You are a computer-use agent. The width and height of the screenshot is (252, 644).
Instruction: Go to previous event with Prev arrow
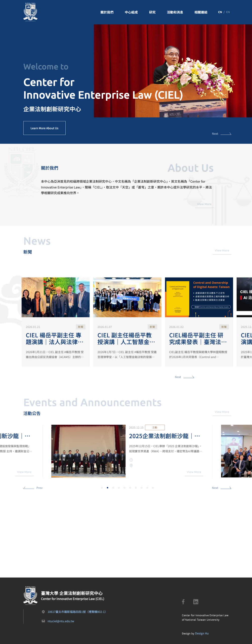coord(33,488)
